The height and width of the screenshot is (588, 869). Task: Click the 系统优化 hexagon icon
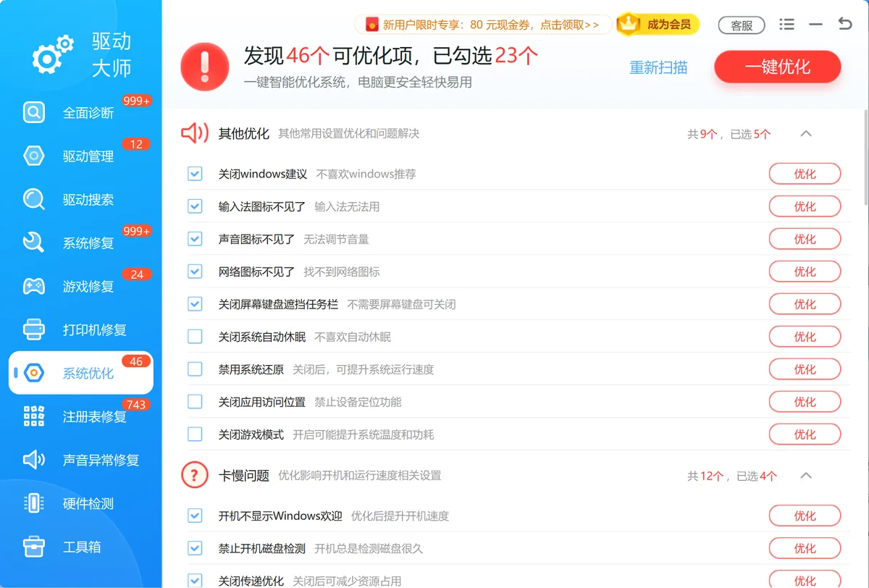point(34,373)
